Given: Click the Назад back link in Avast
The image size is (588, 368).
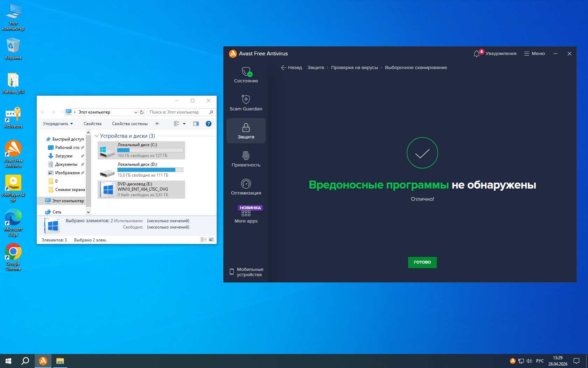Looking at the screenshot, I should 291,68.
